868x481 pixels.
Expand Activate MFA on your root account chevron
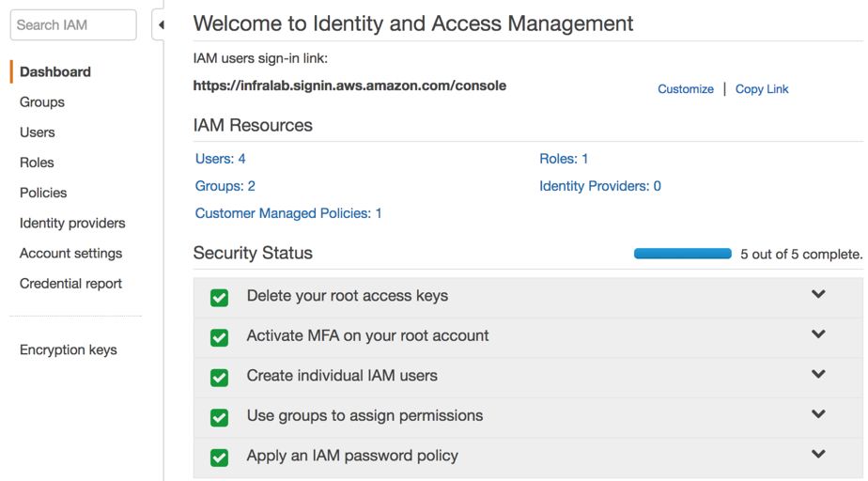tap(818, 334)
